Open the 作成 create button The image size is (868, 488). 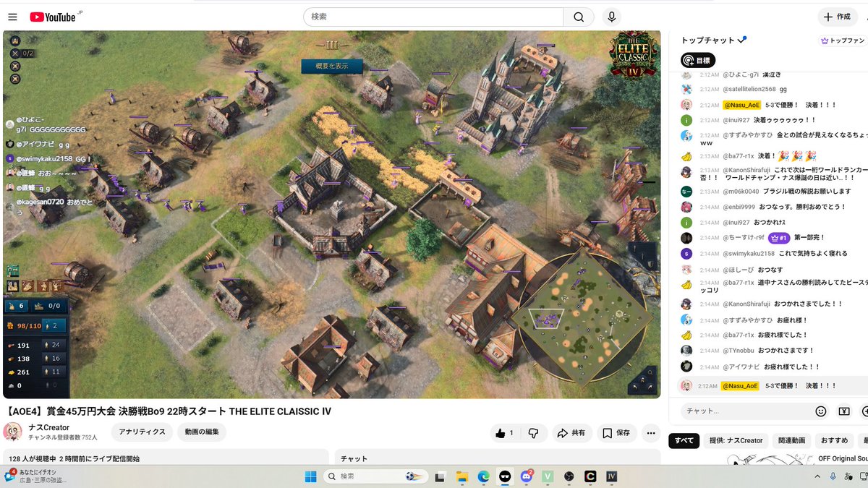point(837,17)
